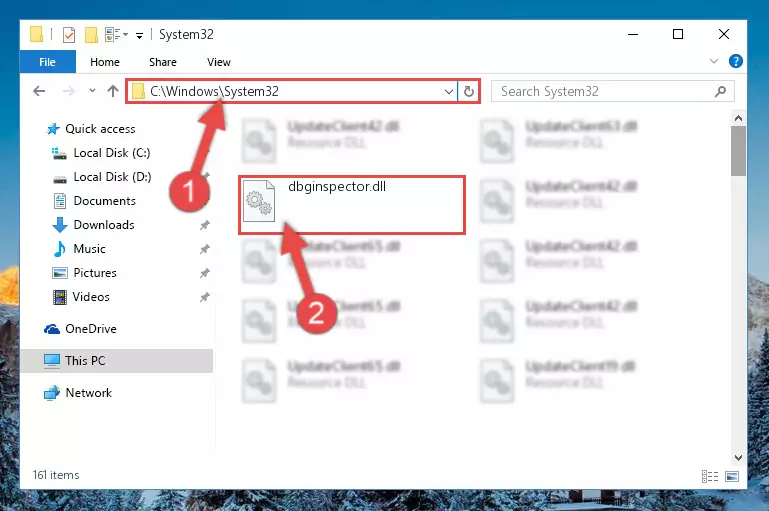Click the vertical scrollbar thumb

738,151
